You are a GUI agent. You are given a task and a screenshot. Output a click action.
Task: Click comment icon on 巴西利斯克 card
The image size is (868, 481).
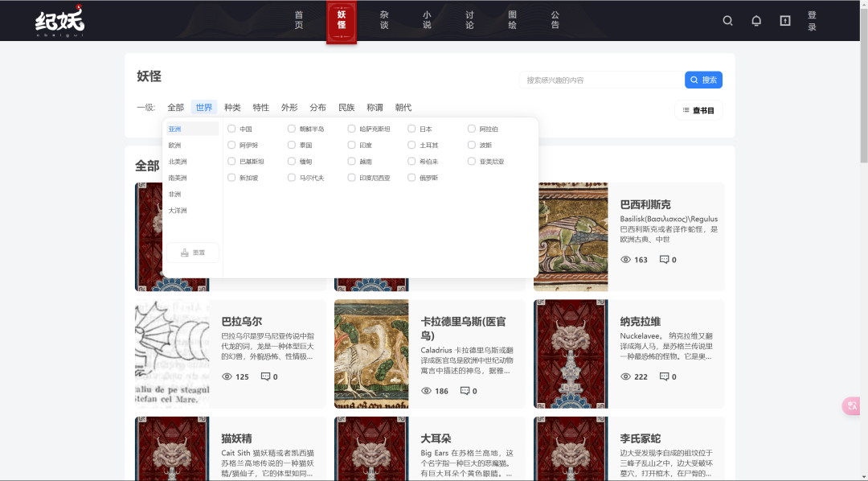(665, 259)
